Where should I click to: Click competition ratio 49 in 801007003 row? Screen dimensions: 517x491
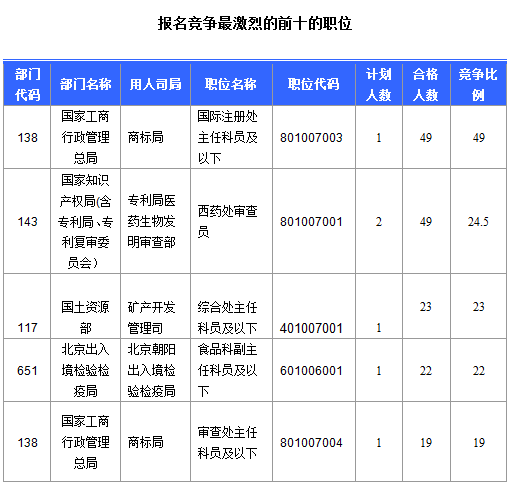click(478, 138)
